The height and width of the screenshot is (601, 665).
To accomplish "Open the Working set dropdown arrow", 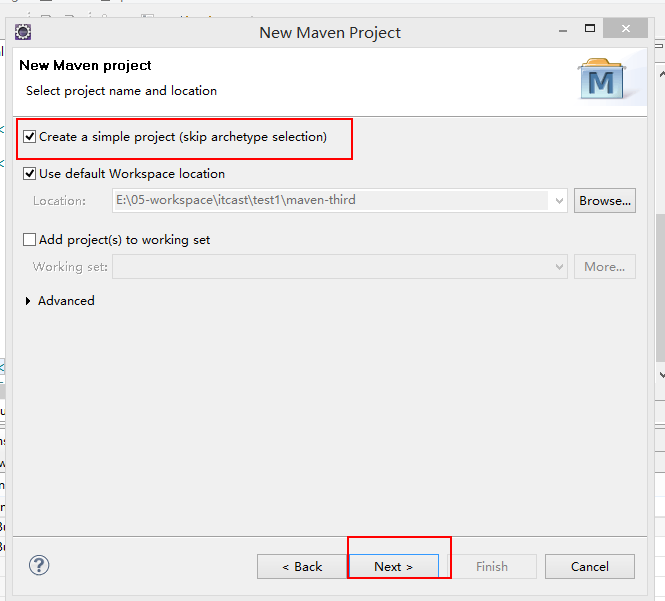I will tap(558, 267).
